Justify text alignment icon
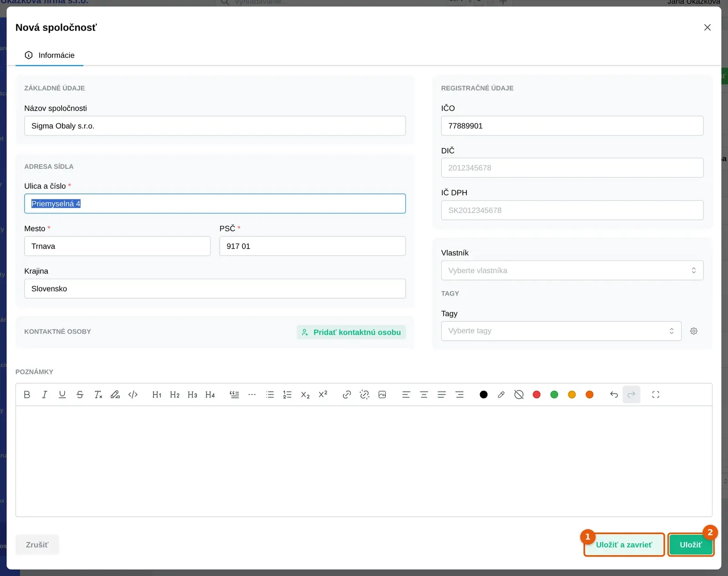The height and width of the screenshot is (576, 728). pos(442,395)
